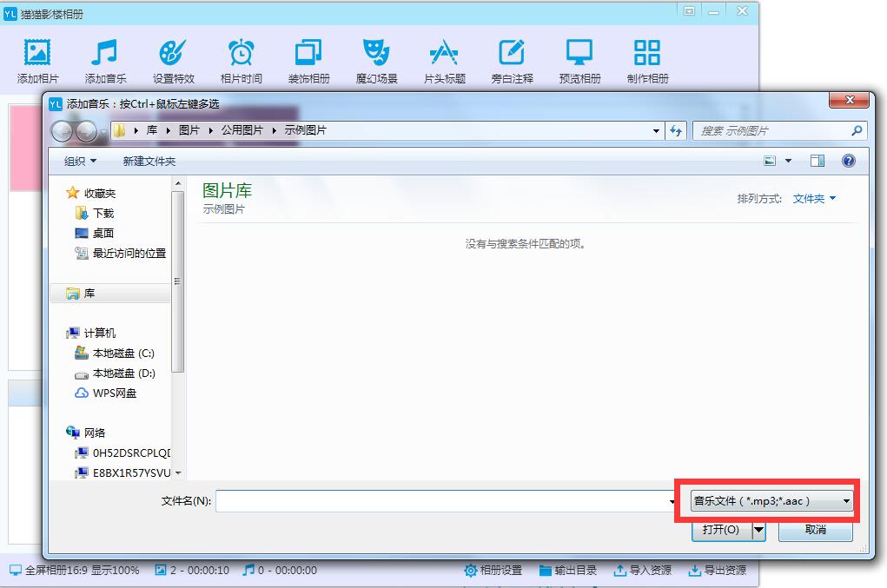Select the 相片时间 alarm clock icon

coord(241,53)
